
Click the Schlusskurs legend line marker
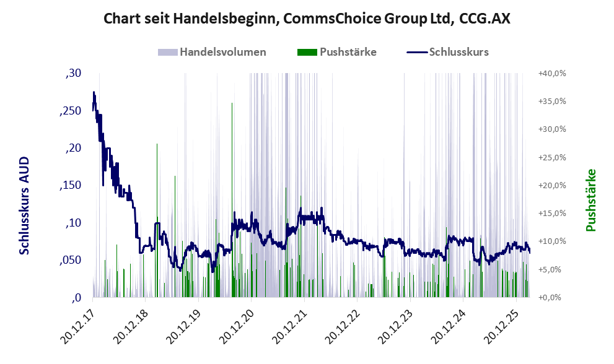(x=416, y=52)
